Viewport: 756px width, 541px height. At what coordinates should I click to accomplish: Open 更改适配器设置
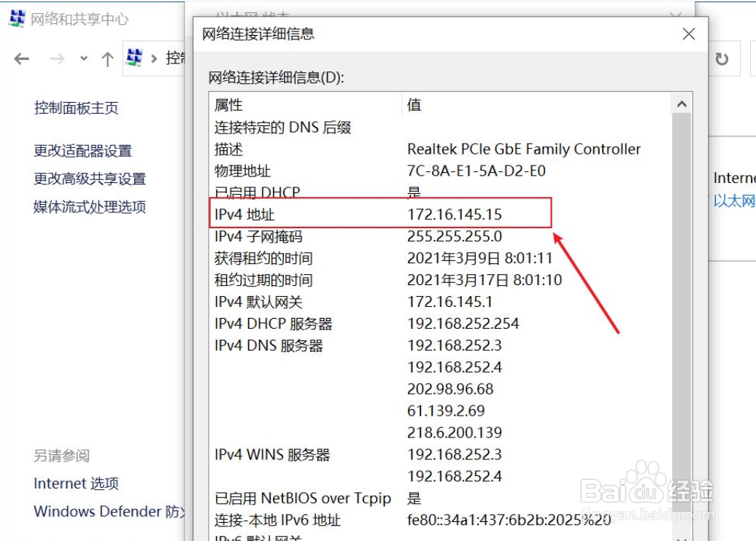pos(82,151)
